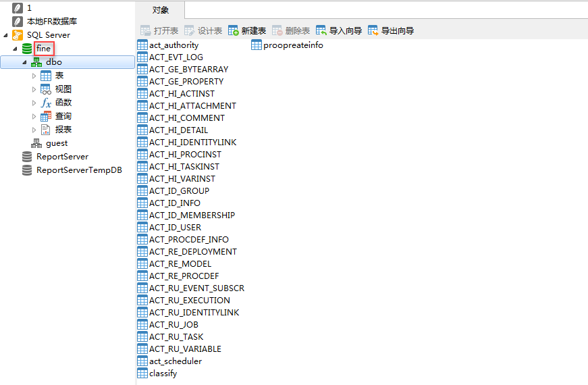Expand the 报表 (reports) node
This screenshot has width=588, height=385.
(x=34, y=130)
